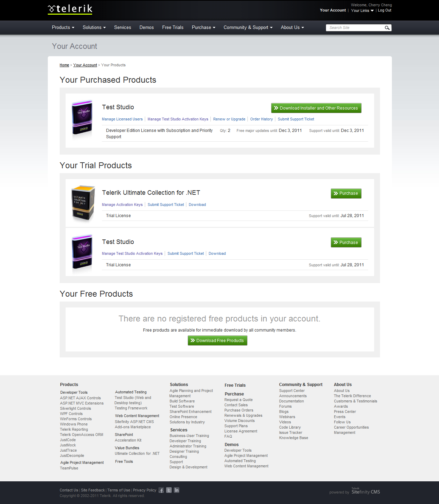Screen dimensions: 439x504
Task: Expand the Solutions menu
Action: 94,27
